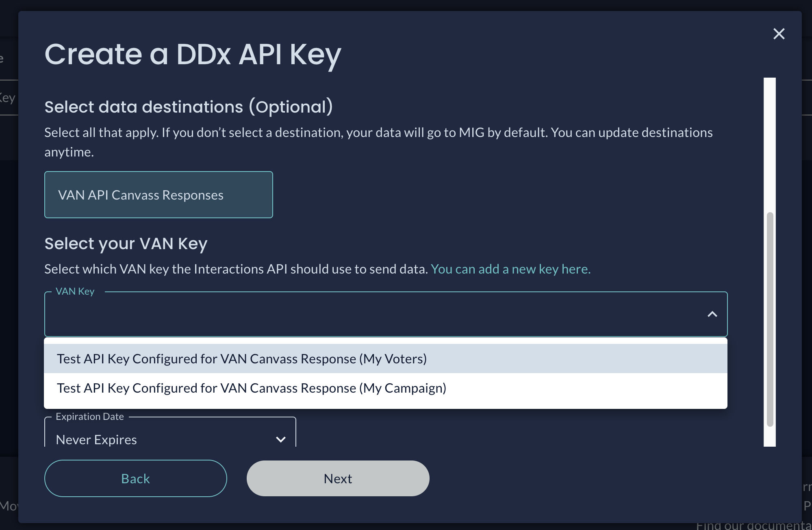Click the dialog's vertical scrollbar thumb

(770, 319)
